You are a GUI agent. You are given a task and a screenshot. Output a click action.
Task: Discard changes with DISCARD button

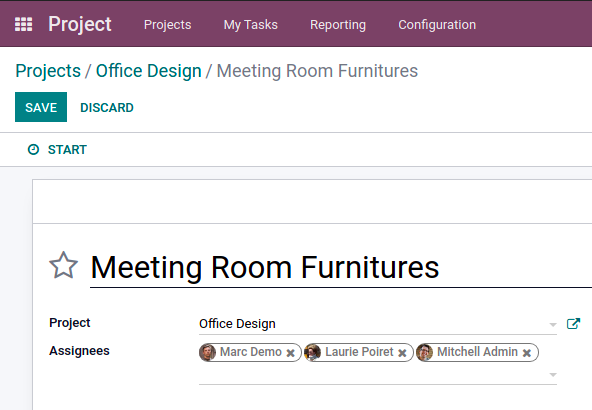click(107, 108)
